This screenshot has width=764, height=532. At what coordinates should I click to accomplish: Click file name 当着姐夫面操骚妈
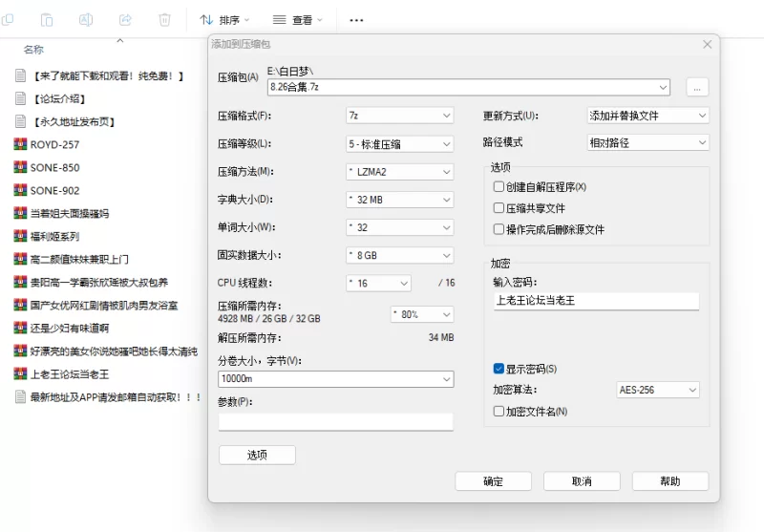point(70,213)
